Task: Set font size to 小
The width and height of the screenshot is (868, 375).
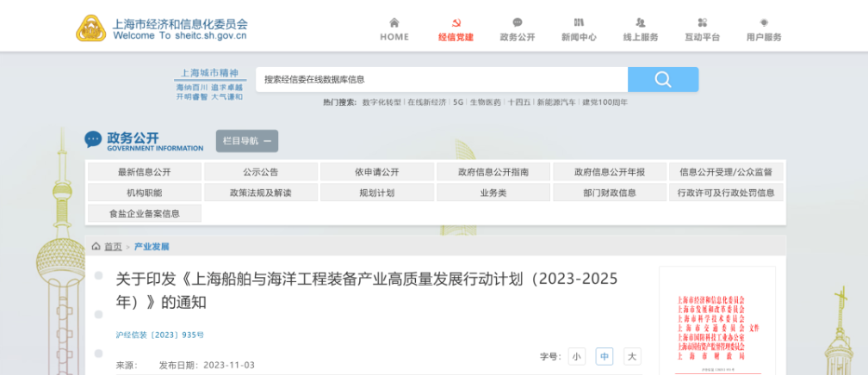Action: pyautogui.click(x=576, y=356)
